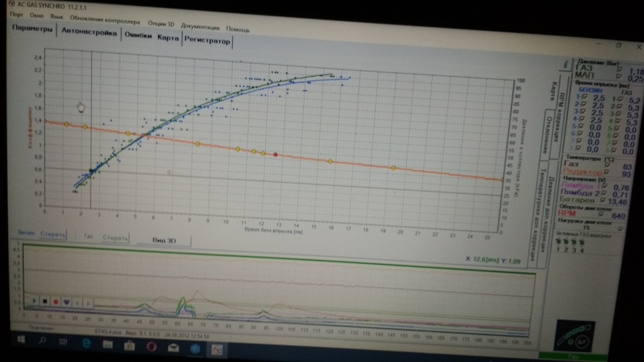Click the RPM value 640
The width and height of the screenshot is (644, 362).
point(618,216)
